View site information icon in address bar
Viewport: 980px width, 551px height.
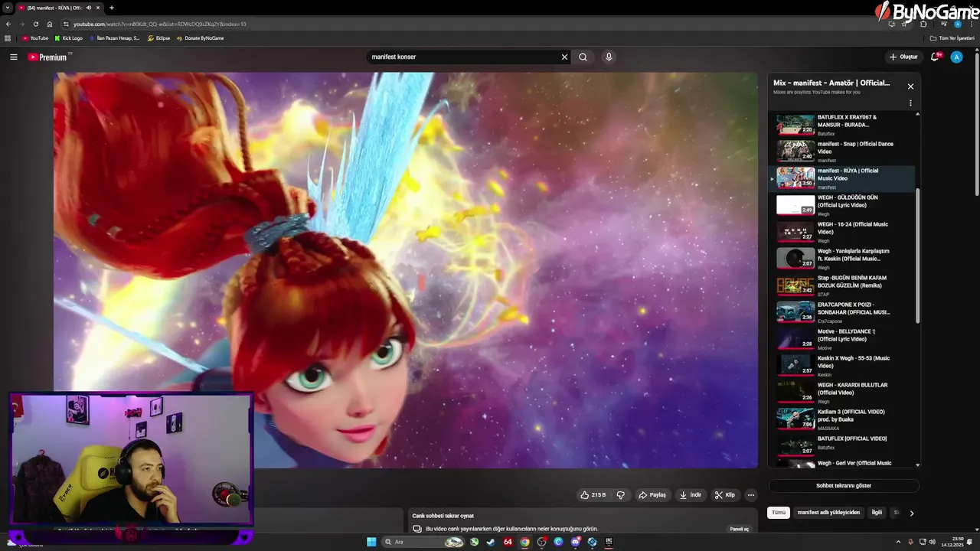[x=66, y=24]
